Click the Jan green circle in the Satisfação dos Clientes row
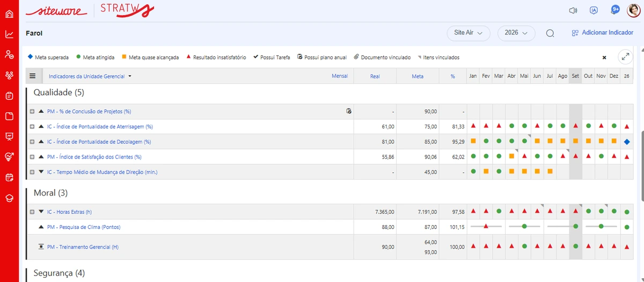The height and width of the screenshot is (282, 644). pyautogui.click(x=473, y=156)
